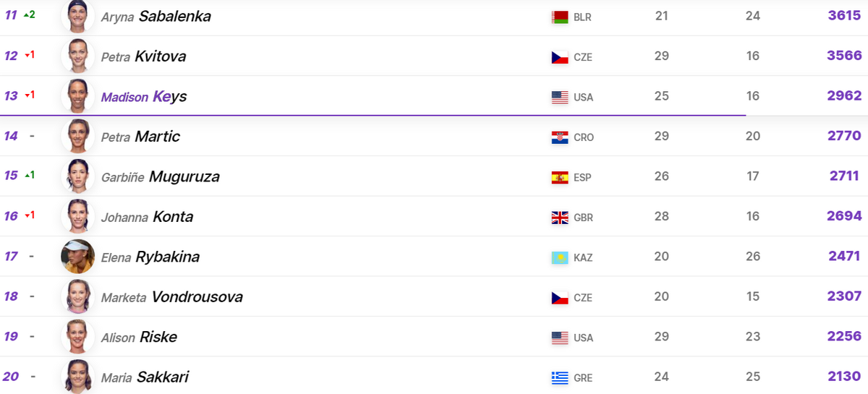Viewport: 868px width, 394px height.
Task: Click the USA flag in Alison Riske's row
Action: click(560, 337)
